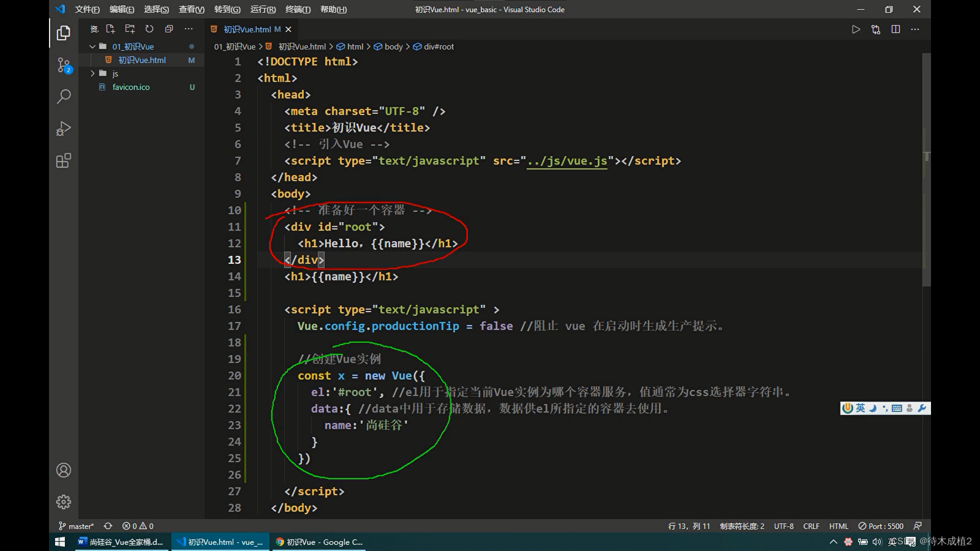
Task: Change end of line sequence CRLF
Action: (x=811, y=526)
